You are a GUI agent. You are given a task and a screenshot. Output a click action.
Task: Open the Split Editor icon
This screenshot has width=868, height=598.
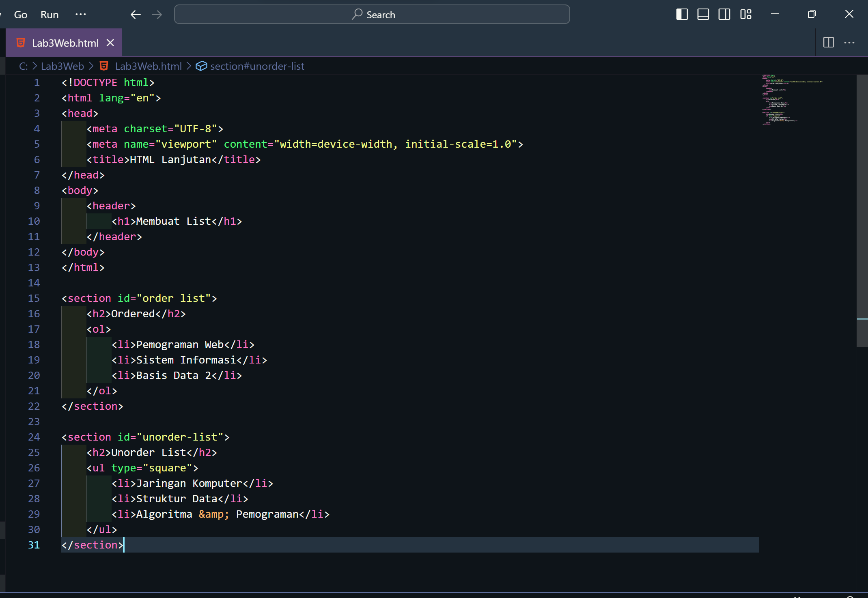pos(828,42)
